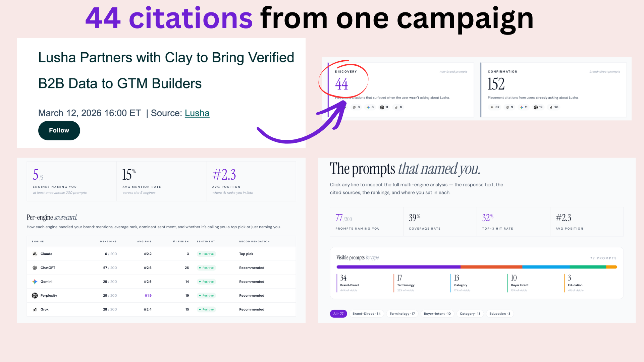This screenshot has width=644, height=362.
Task: Click the "March 12, 2026 16:00 ET" date
Action: coord(90,113)
